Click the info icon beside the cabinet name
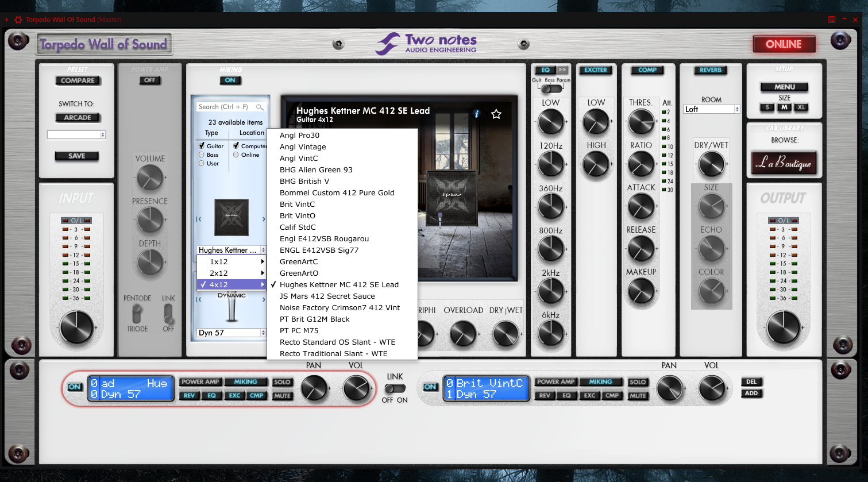The width and height of the screenshot is (868, 482). [x=476, y=114]
